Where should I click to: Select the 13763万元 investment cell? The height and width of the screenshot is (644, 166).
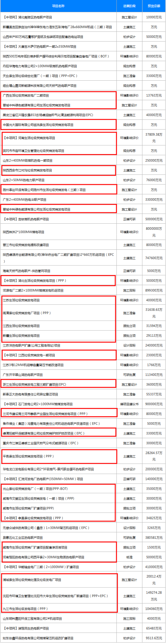click(154, 96)
